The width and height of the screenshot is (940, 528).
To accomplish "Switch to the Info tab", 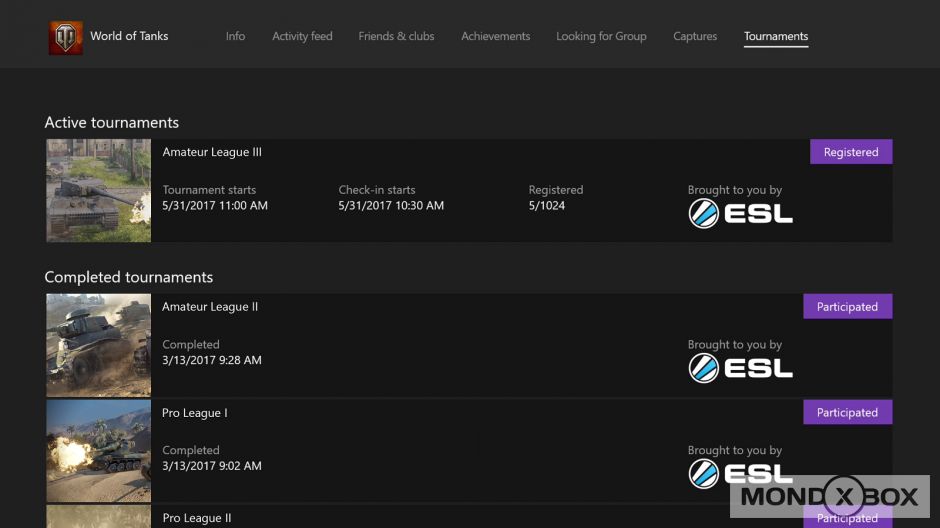I will coord(235,36).
